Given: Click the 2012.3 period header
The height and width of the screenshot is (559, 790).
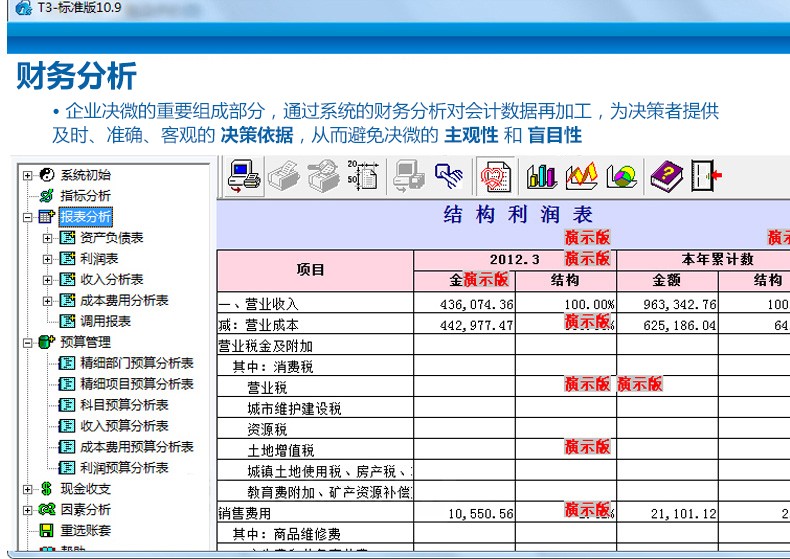Looking at the screenshot, I should (515, 260).
